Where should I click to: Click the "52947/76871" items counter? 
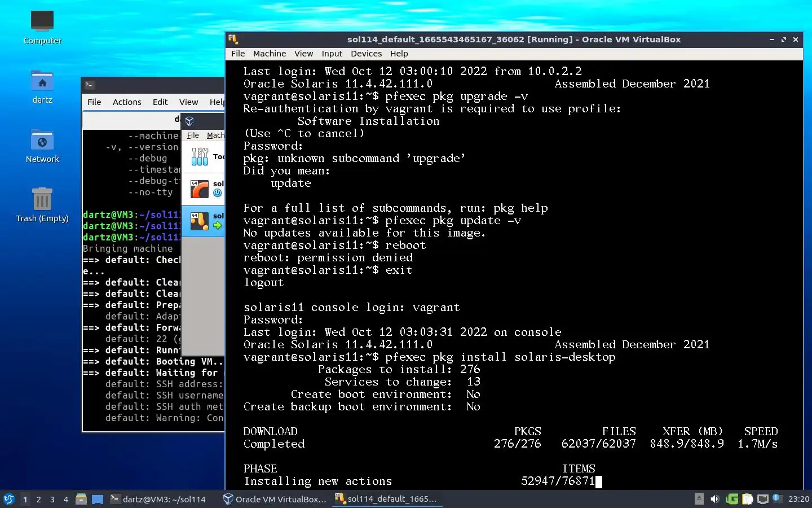click(x=558, y=481)
